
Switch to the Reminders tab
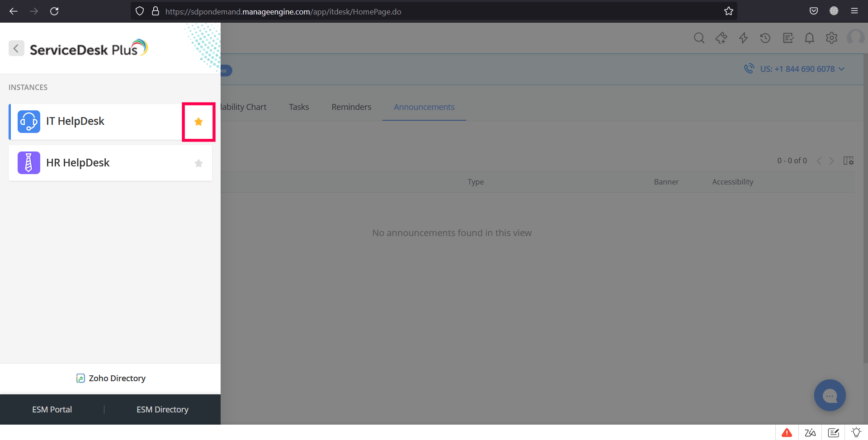tap(351, 107)
